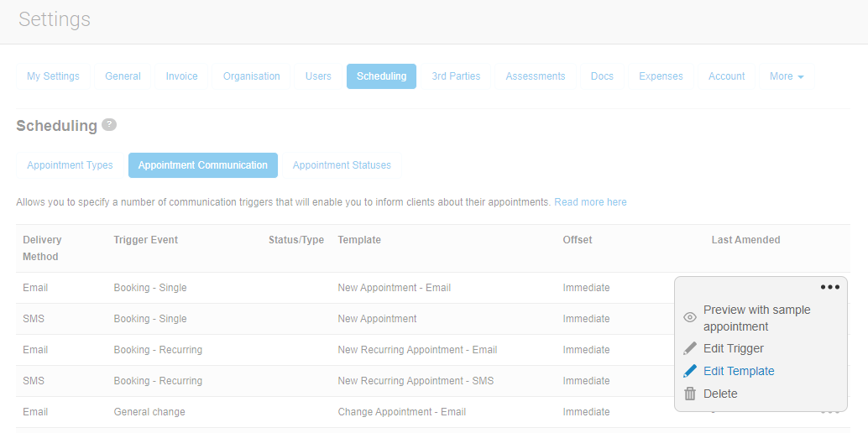Select New Appointment - Email template cell

coord(395,288)
